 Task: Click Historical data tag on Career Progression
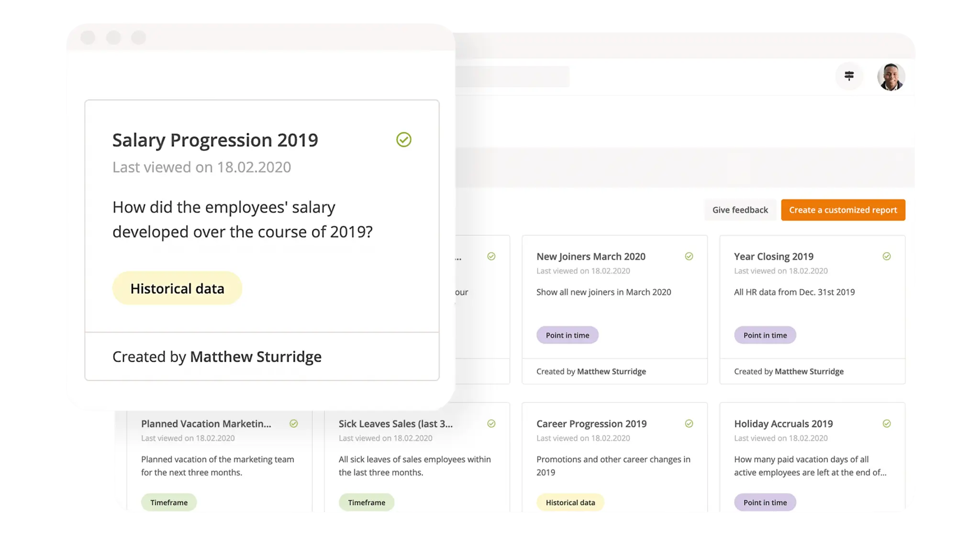(x=570, y=502)
